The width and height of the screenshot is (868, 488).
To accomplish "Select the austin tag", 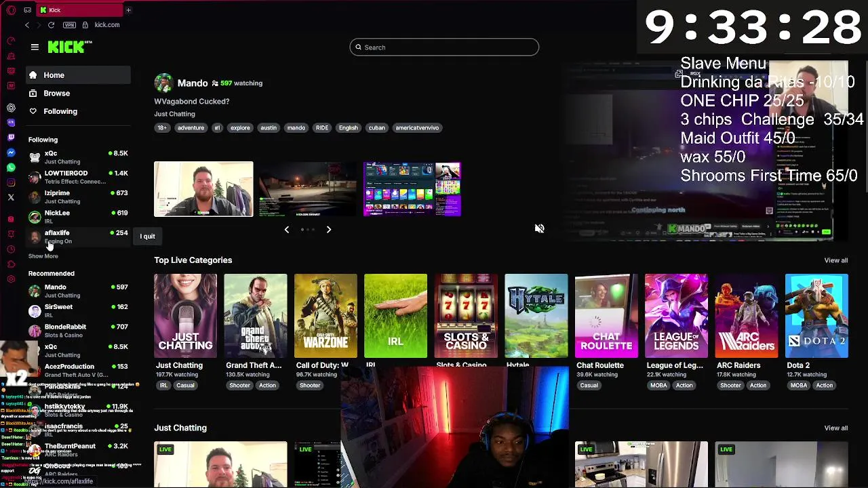I will pyautogui.click(x=269, y=127).
